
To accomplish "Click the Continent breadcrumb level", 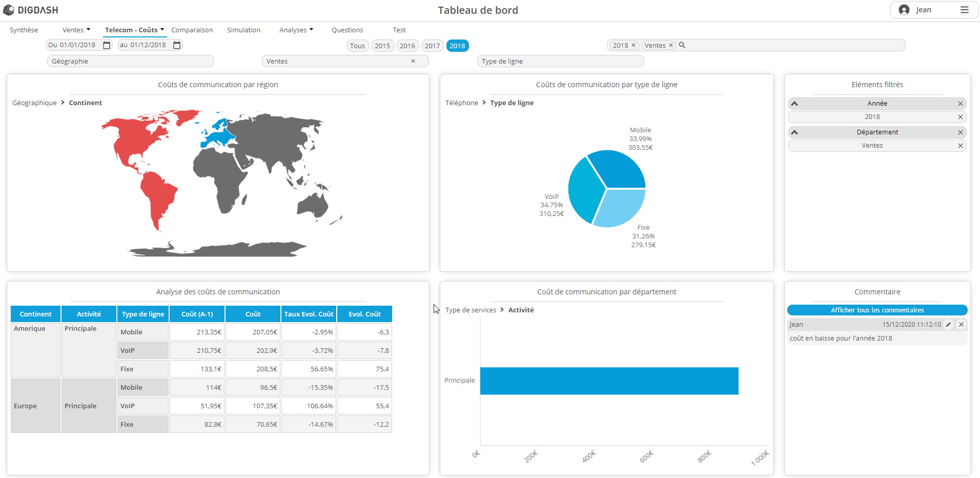I will (85, 103).
